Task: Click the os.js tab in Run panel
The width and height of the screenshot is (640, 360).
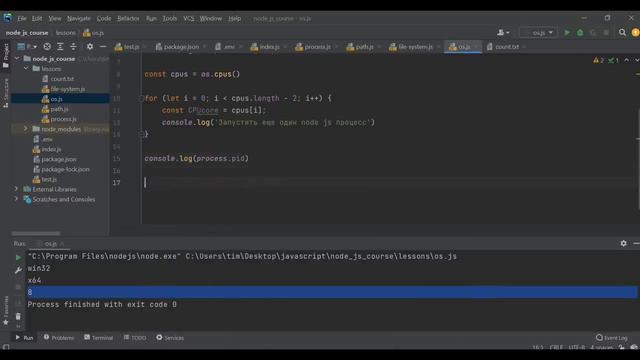Action: [51, 244]
